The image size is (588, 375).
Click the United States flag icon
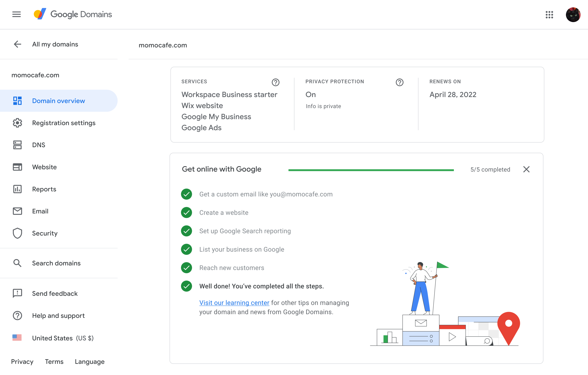pyautogui.click(x=17, y=338)
